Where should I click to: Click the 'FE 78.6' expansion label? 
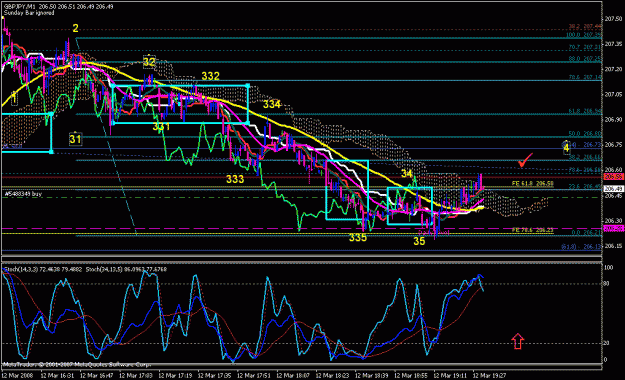click(533, 230)
